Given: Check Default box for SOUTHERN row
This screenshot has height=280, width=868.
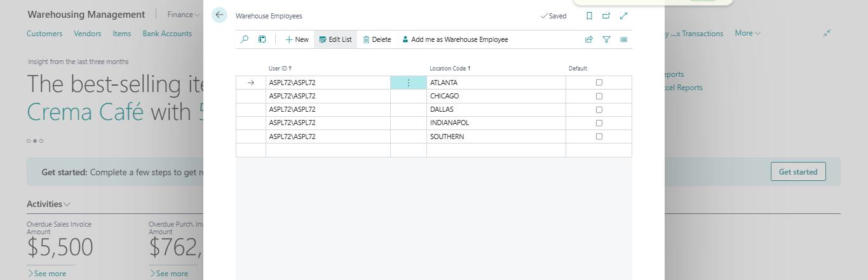Looking at the screenshot, I should pos(599,137).
